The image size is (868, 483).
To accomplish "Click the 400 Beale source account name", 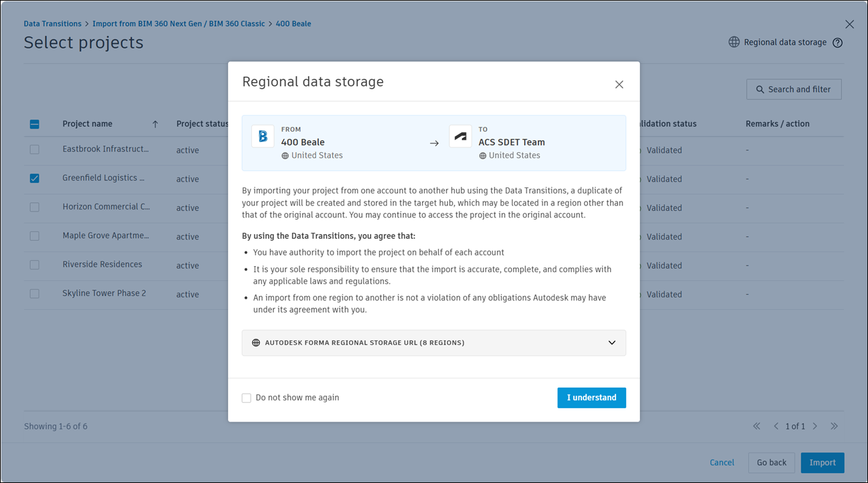I will (x=303, y=142).
